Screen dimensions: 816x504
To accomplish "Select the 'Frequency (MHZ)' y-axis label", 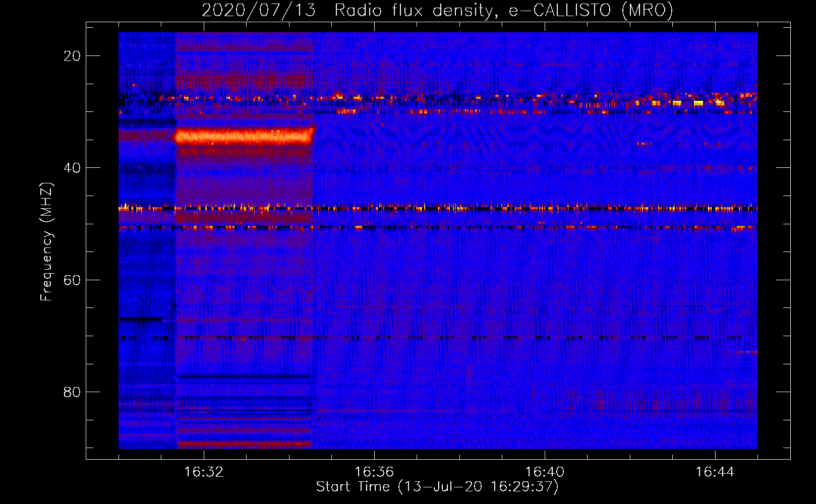I will coord(46,242).
